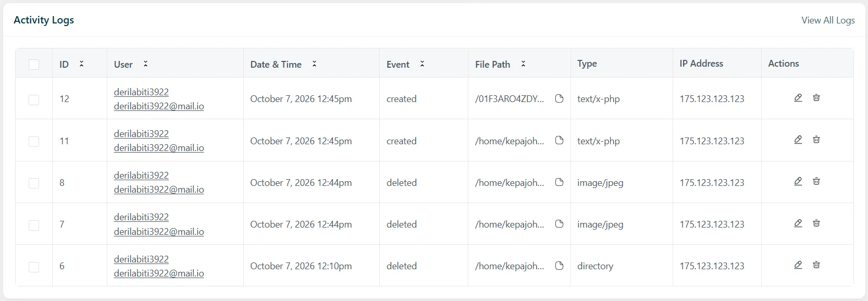Select checkbox for log ID 11

pyautogui.click(x=34, y=142)
